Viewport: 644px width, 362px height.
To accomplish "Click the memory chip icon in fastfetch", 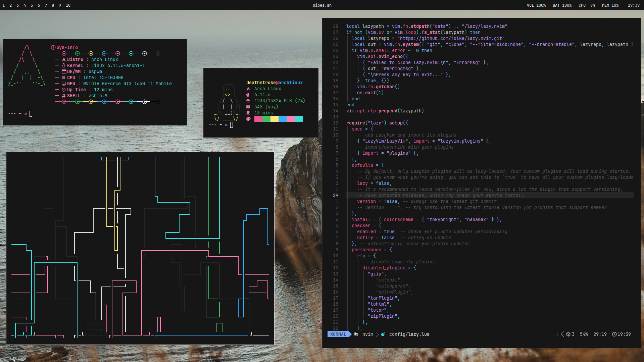I will click(x=248, y=101).
